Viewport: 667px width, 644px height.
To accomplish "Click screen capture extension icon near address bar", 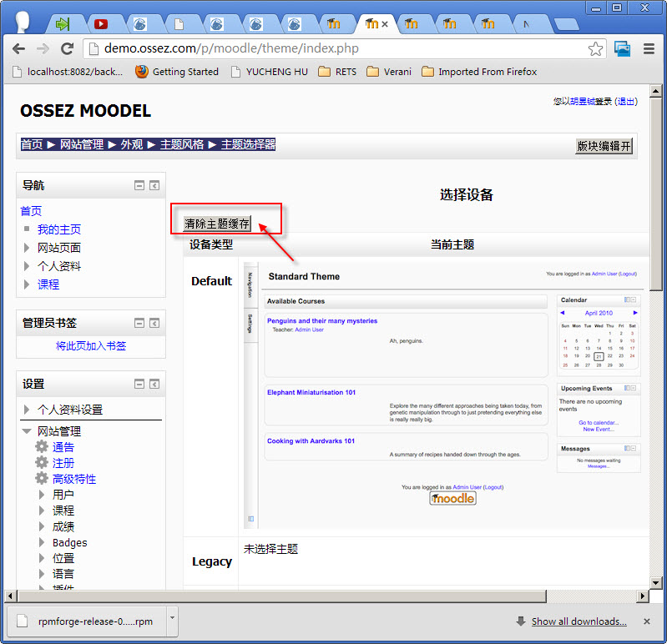I will (x=622, y=49).
